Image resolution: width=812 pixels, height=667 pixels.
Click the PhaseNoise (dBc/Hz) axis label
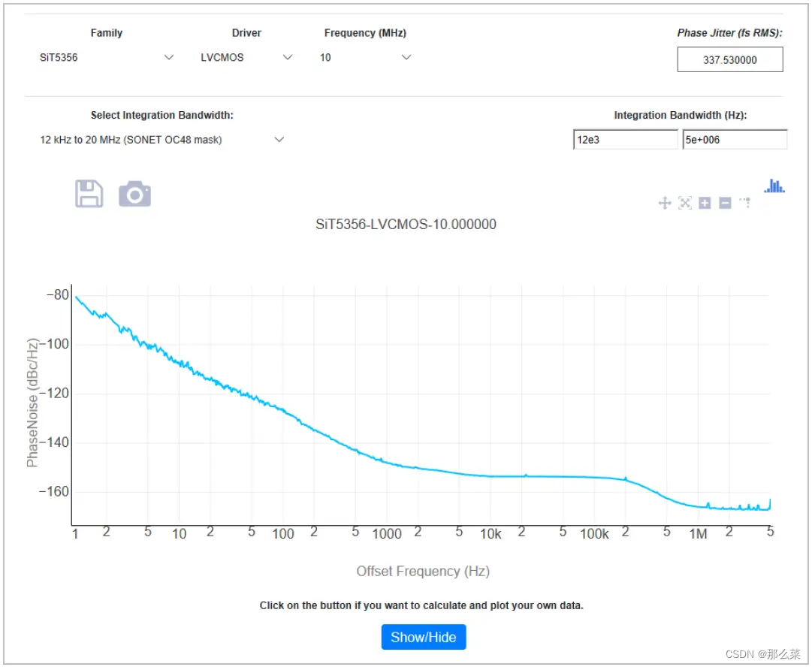coord(32,403)
